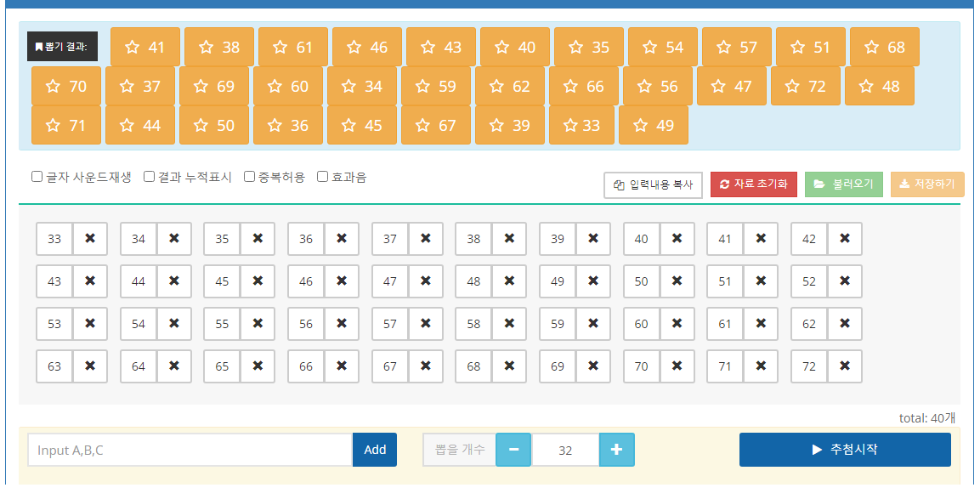Select the star result tile 33

[x=581, y=125]
